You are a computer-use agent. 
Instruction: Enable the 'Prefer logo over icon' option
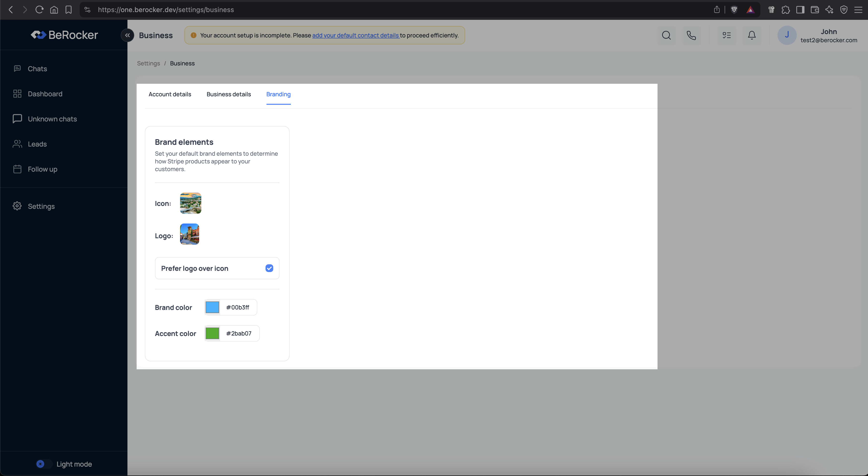pyautogui.click(x=269, y=268)
